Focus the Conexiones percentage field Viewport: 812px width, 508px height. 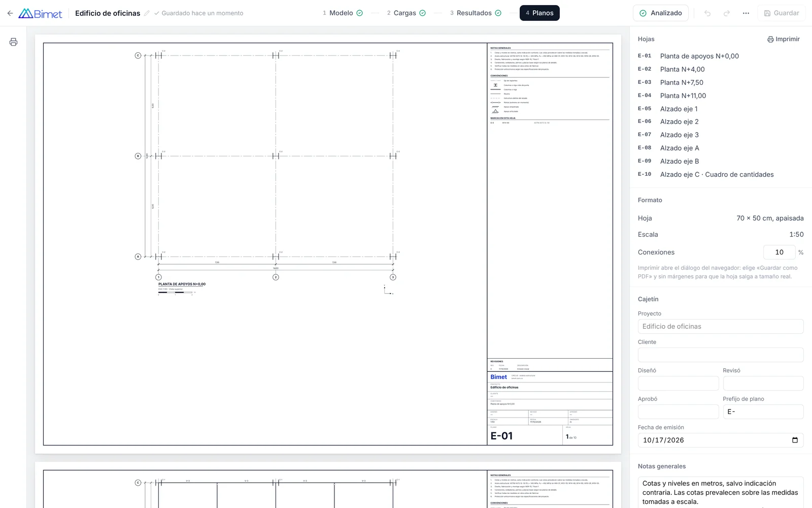780,252
